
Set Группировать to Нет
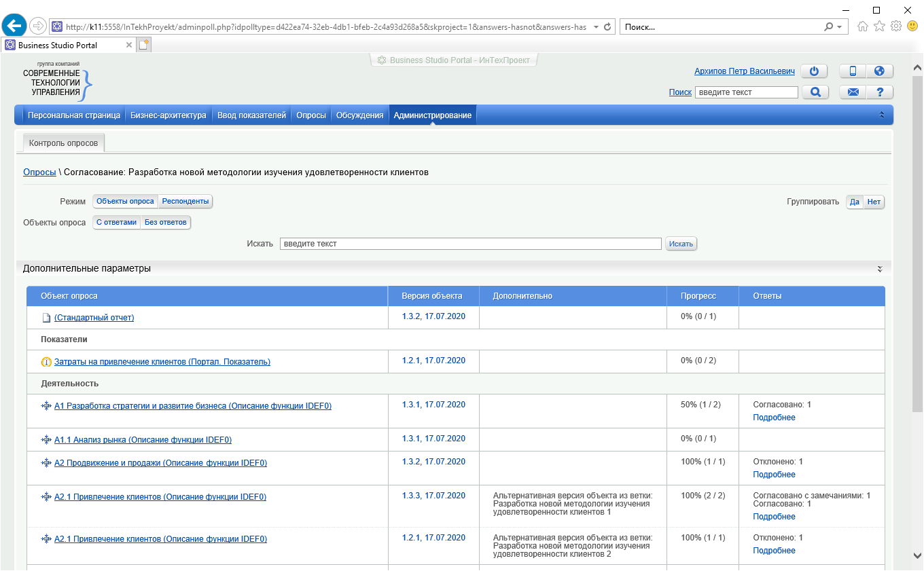pyautogui.click(x=874, y=202)
